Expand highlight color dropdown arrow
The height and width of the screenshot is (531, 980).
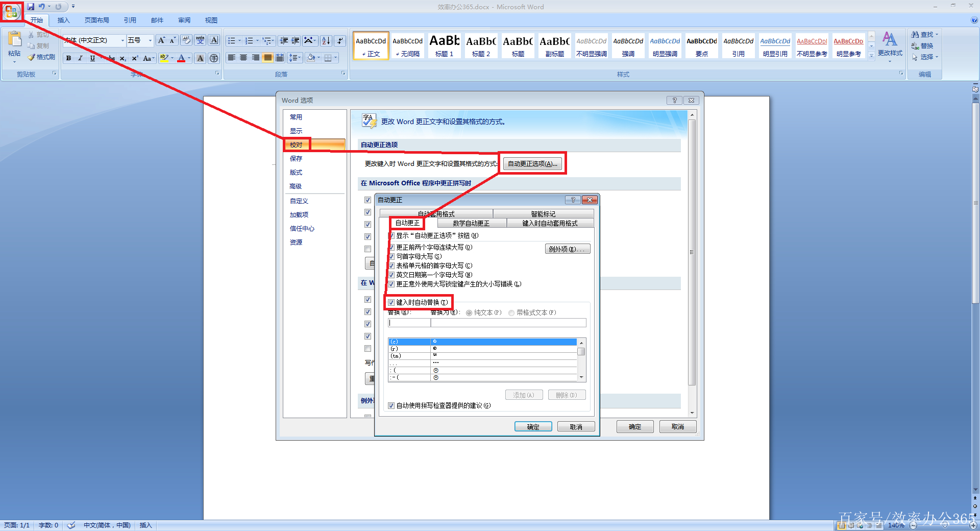[x=172, y=58]
